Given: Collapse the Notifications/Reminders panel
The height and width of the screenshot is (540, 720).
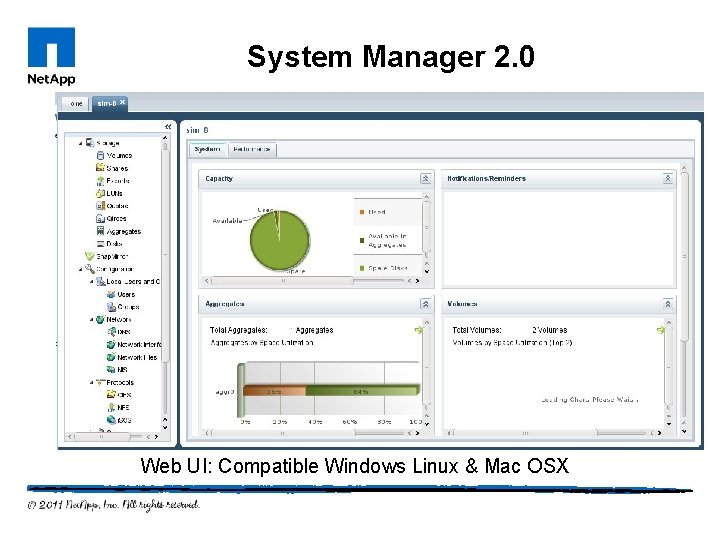Looking at the screenshot, I should pos(668,178).
